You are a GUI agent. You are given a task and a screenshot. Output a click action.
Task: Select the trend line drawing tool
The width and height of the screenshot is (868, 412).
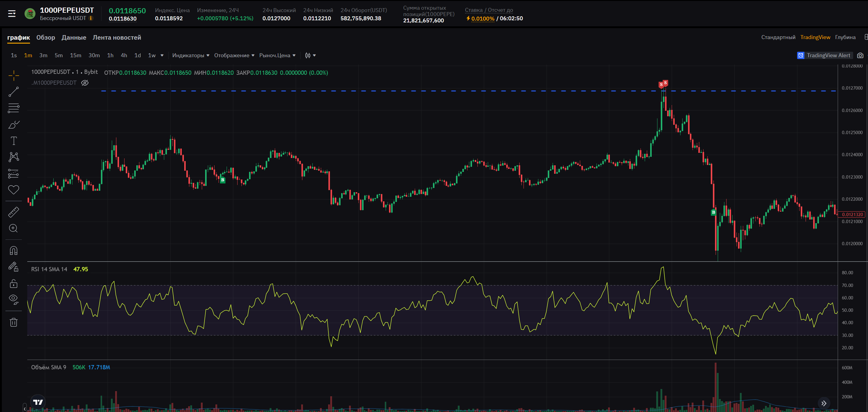[13, 92]
